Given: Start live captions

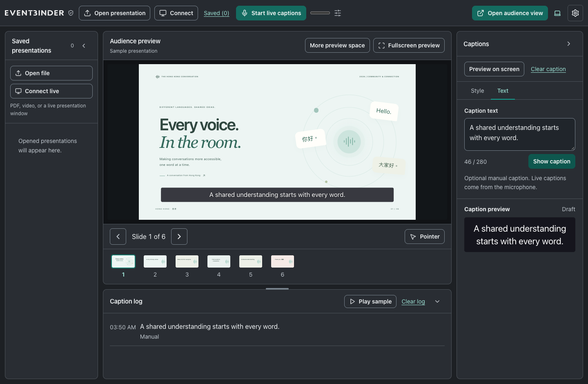Looking at the screenshot, I should pos(271,13).
